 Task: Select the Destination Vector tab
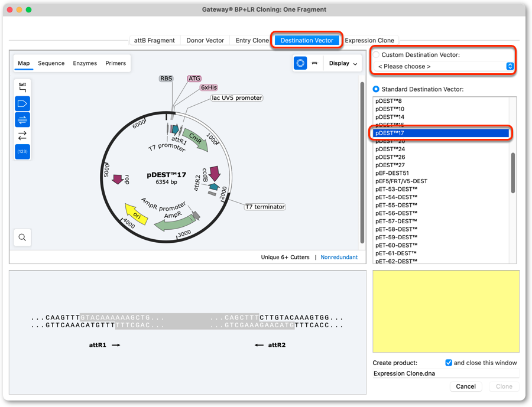pos(307,40)
